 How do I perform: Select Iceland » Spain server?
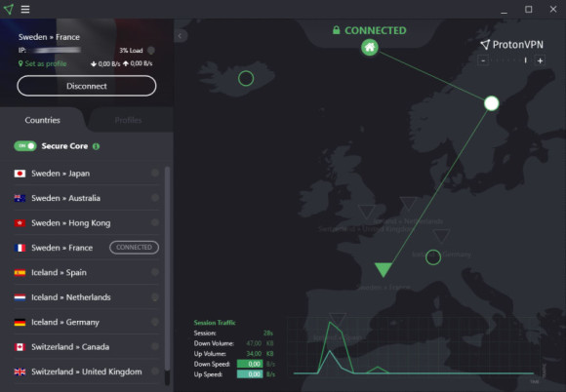click(87, 272)
